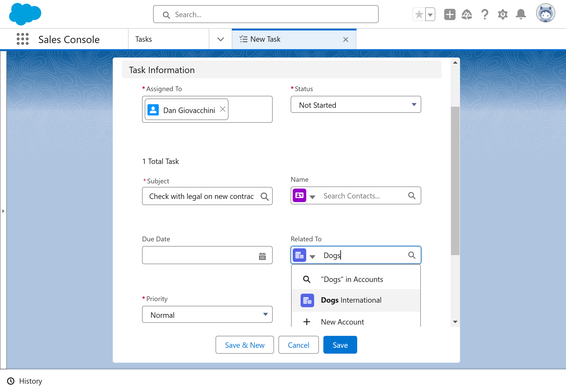Open the global create plus menu
Screen dimensions: 566x392
tap(450, 14)
